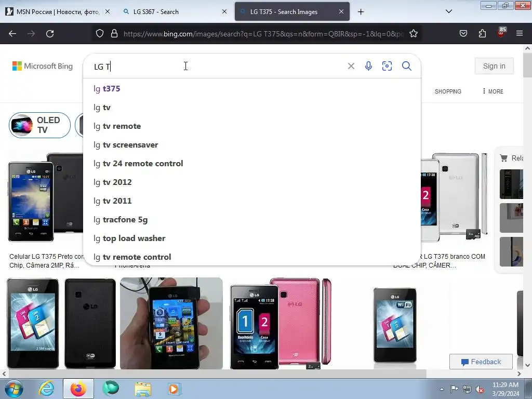Click the Sign in button
532x399 pixels.
494,66
